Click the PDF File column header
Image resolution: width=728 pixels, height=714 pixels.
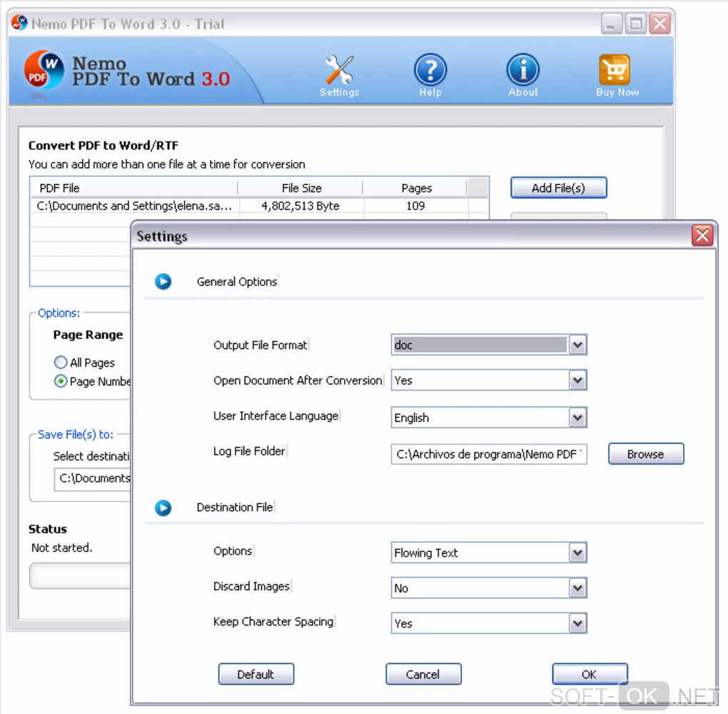click(x=134, y=188)
